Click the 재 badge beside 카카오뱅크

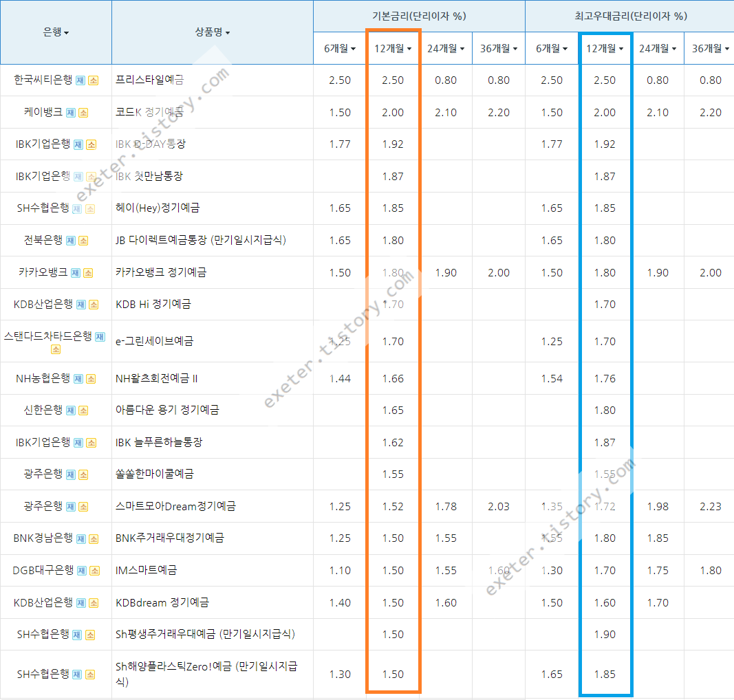[x=76, y=273]
